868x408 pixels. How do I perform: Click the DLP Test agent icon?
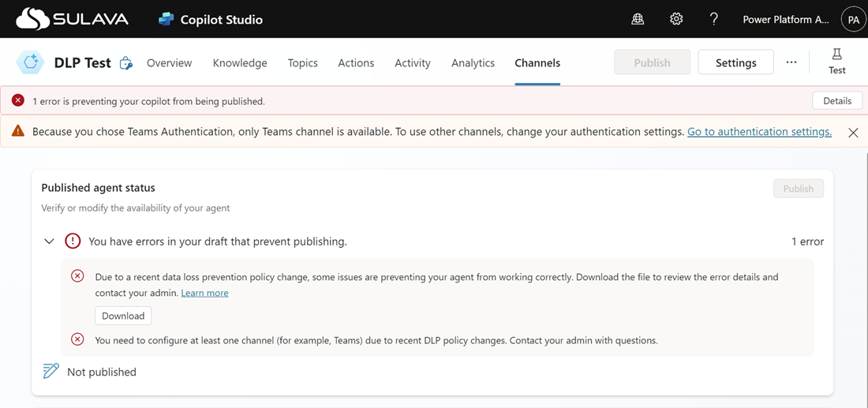tap(30, 63)
